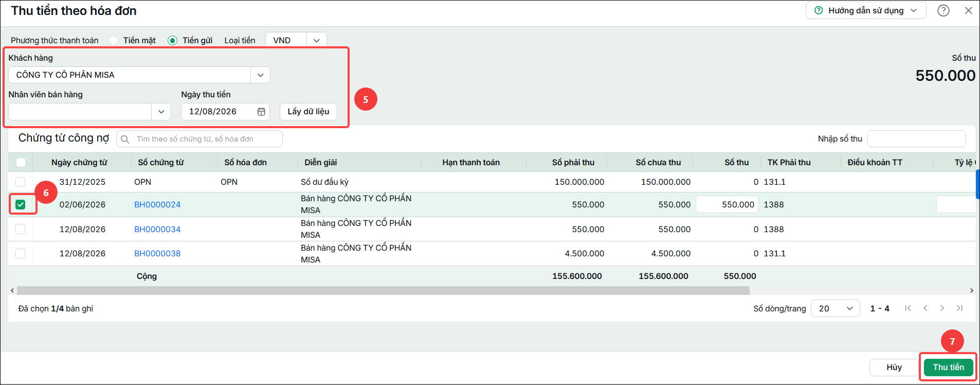
Task: Go to the last page of records
Action: (x=959, y=308)
